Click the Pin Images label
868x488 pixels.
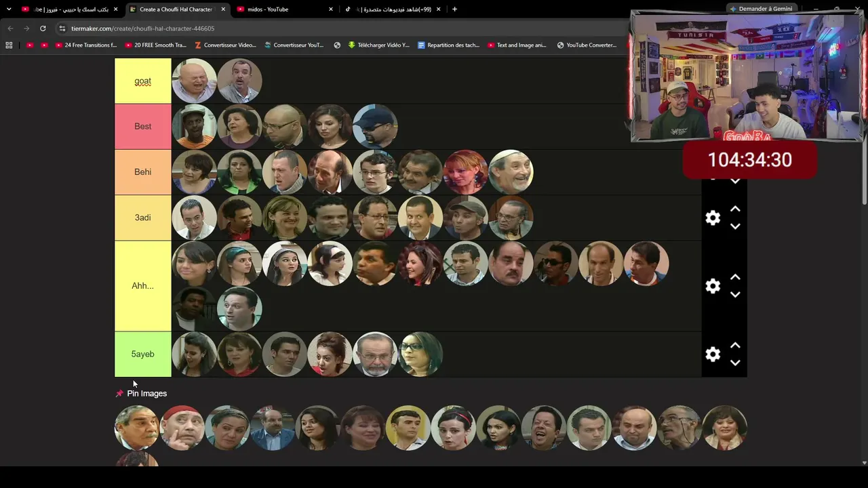(146, 394)
